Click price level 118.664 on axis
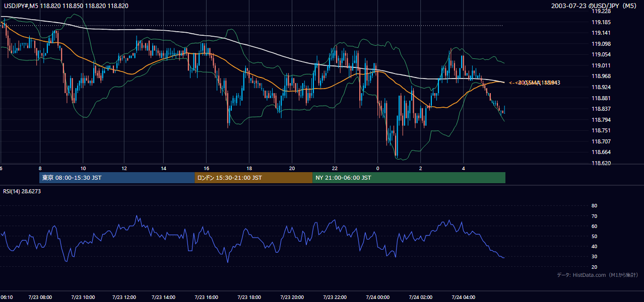 [601, 152]
